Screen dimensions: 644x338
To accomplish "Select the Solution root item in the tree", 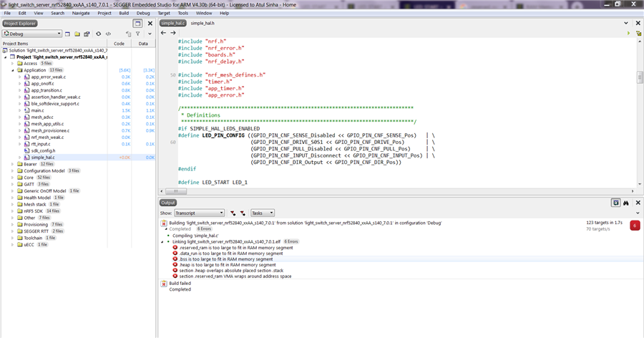I will [57, 50].
